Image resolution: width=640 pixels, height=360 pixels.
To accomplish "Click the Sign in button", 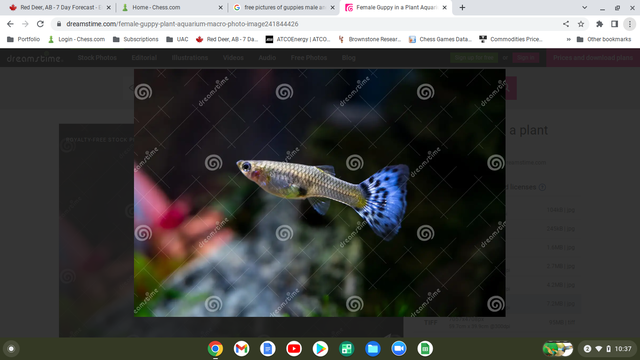I will [525, 58].
